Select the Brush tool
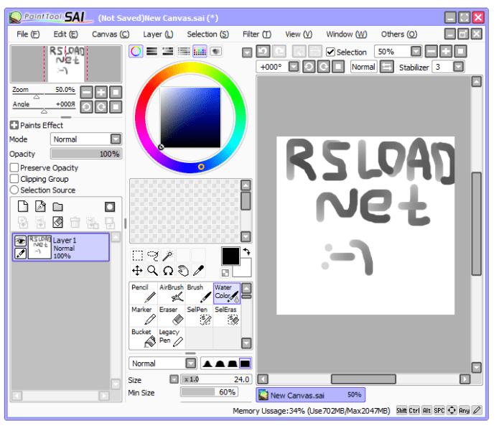The width and height of the screenshot is (504, 431). [199, 293]
